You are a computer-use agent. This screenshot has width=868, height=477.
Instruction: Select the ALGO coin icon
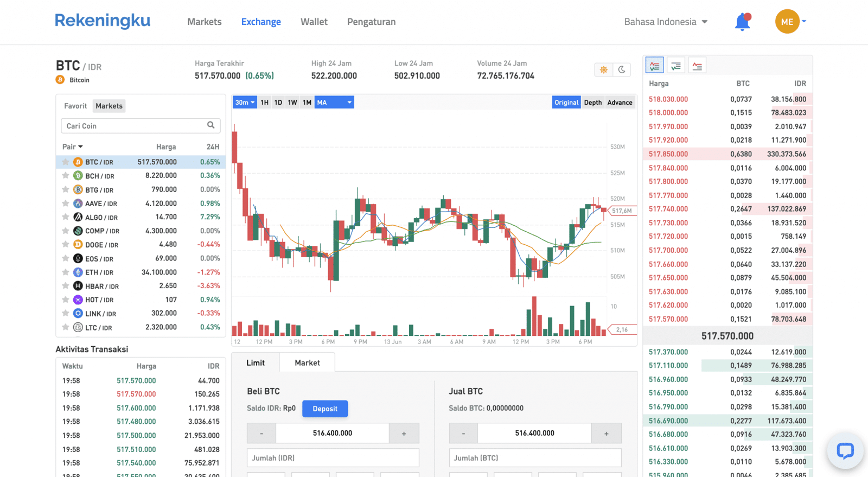tap(78, 217)
